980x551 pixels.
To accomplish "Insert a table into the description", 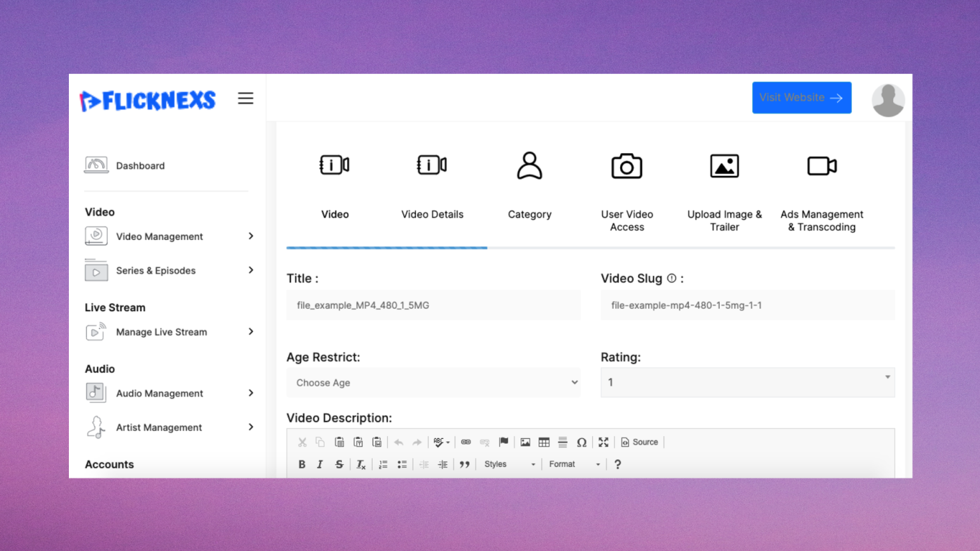I will coord(544,442).
